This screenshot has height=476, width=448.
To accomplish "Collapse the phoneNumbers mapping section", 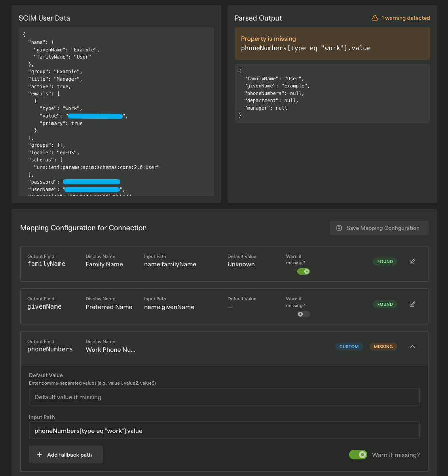I will click(412, 346).
